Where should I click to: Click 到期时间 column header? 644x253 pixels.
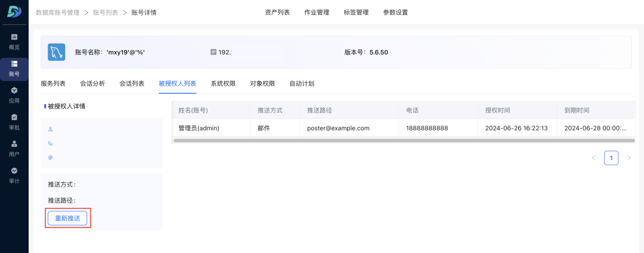click(596, 110)
